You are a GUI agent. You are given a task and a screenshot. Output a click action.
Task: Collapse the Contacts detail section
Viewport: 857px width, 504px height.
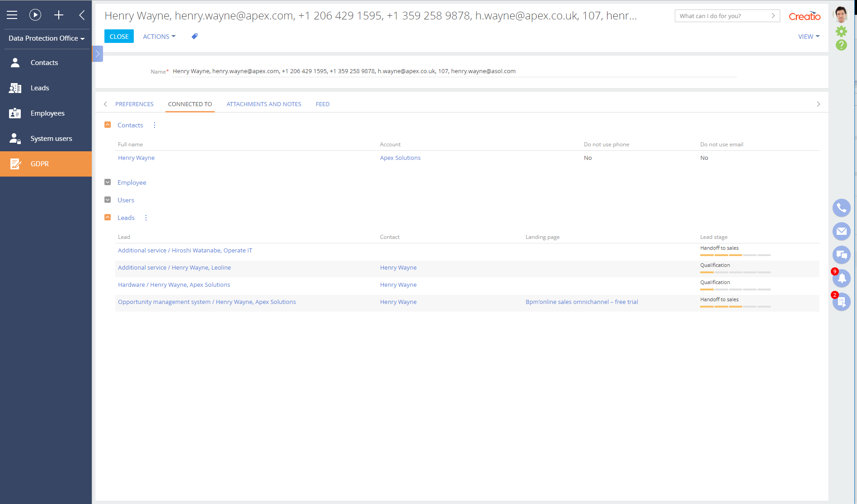click(108, 125)
